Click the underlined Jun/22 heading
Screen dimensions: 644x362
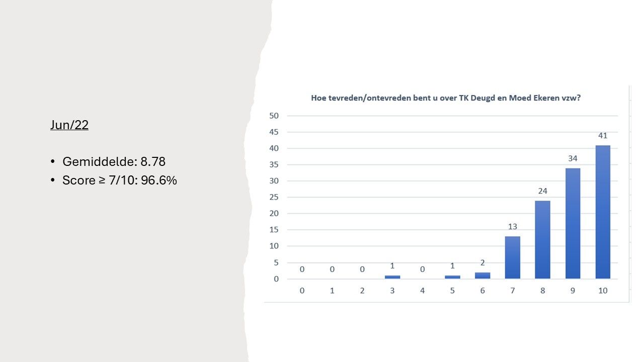(69, 125)
